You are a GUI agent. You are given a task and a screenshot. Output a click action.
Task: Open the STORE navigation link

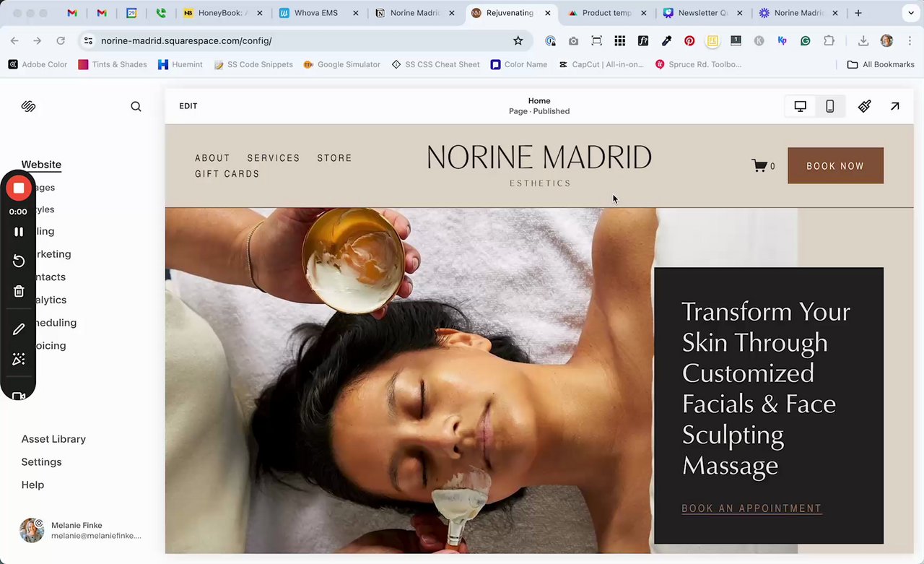pos(335,158)
